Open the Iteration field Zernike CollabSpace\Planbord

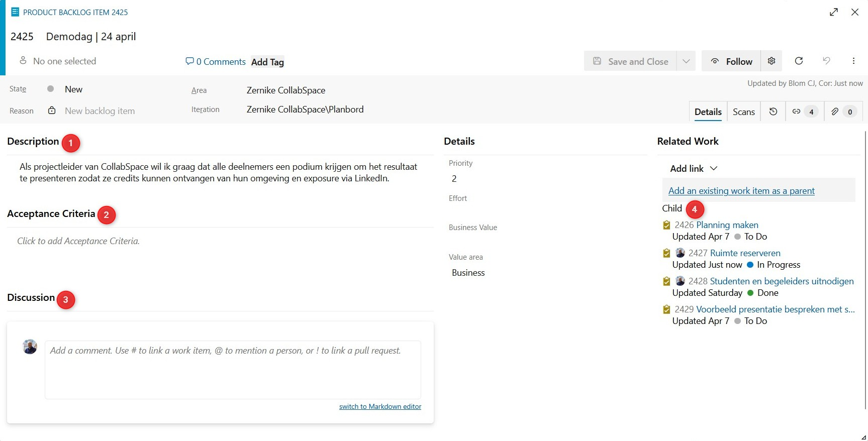305,109
